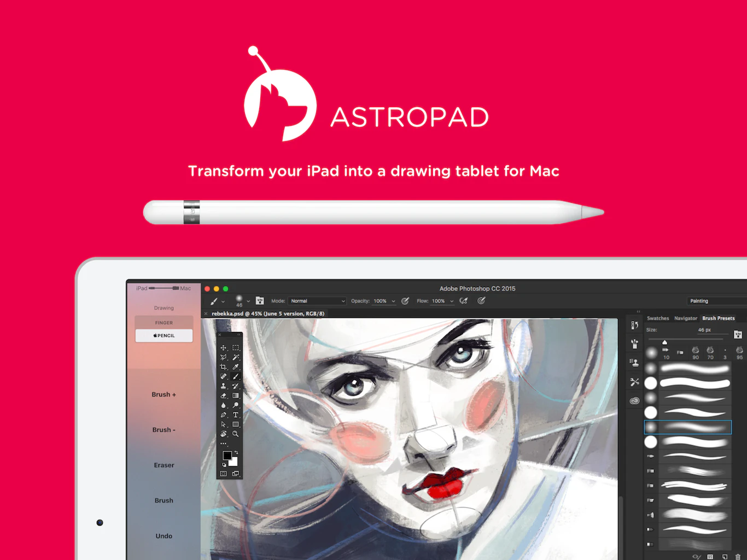The image size is (747, 560).
Task: Select the Lasso tool
Action: pyautogui.click(x=223, y=357)
